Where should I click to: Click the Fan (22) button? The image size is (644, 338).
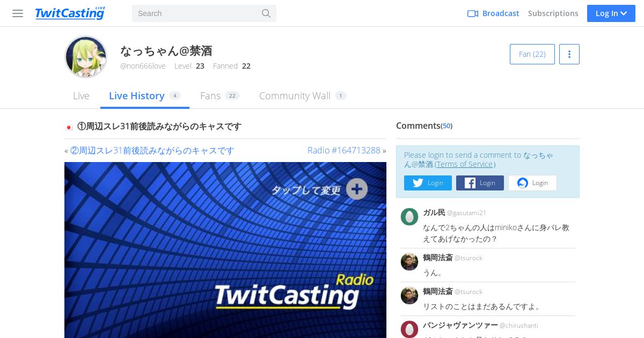pyautogui.click(x=532, y=54)
